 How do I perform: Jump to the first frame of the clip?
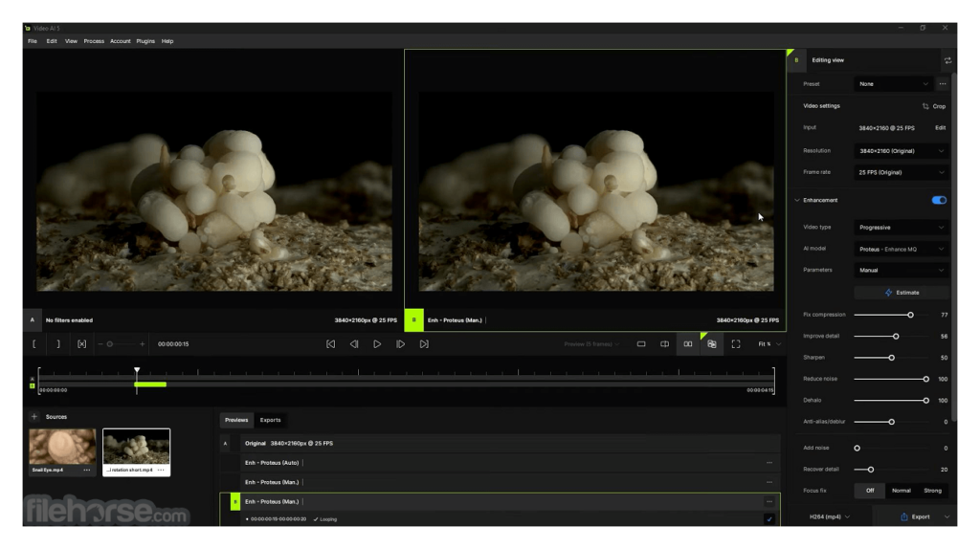[331, 344]
